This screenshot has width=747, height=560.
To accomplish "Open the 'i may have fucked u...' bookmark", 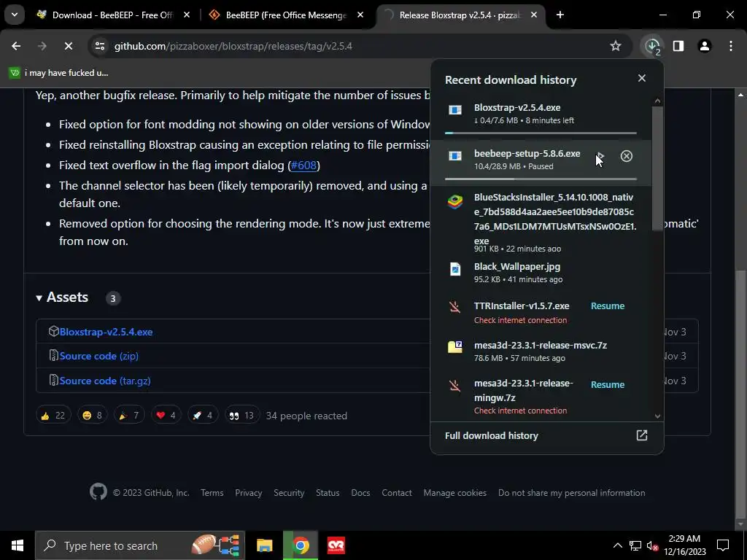I will tap(59, 73).
